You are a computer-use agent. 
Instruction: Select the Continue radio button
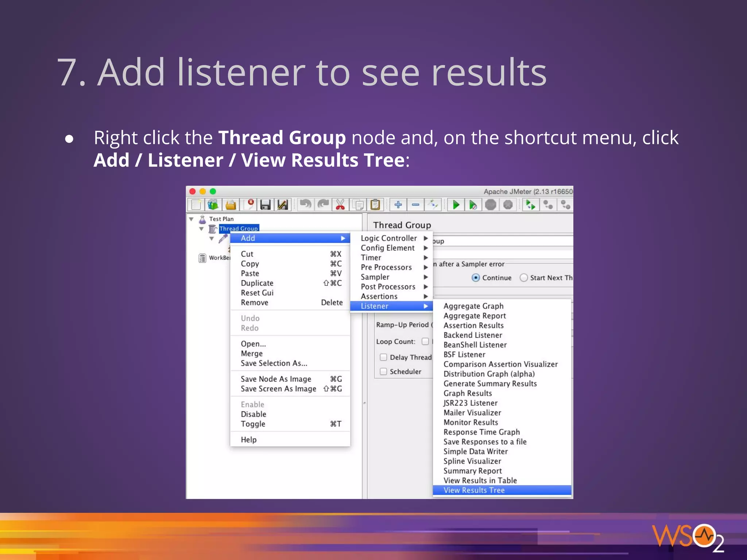pos(476,278)
